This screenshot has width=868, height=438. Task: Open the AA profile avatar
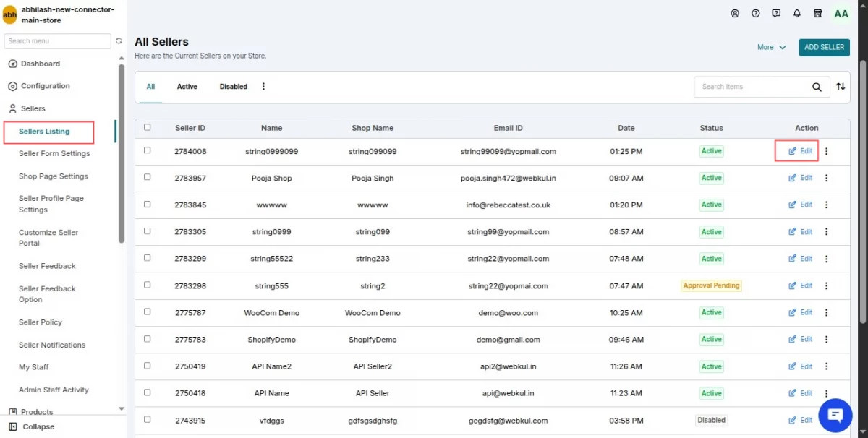(841, 14)
